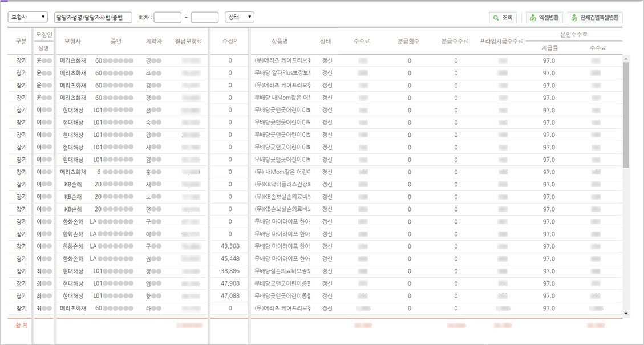The width and height of the screenshot is (644, 345).
Task: Click the 전체건별엑셀변환 button
Action: [x=595, y=17]
